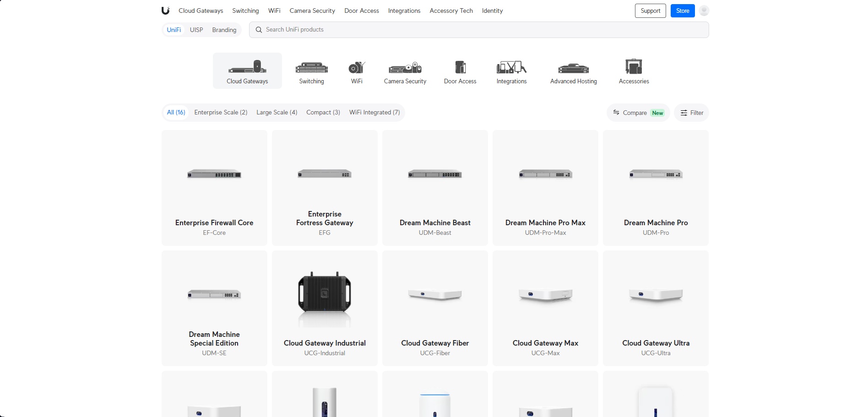Image resolution: width=868 pixels, height=417 pixels.
Task: Open Camera Security in top navigation
Action: [312, 11]
